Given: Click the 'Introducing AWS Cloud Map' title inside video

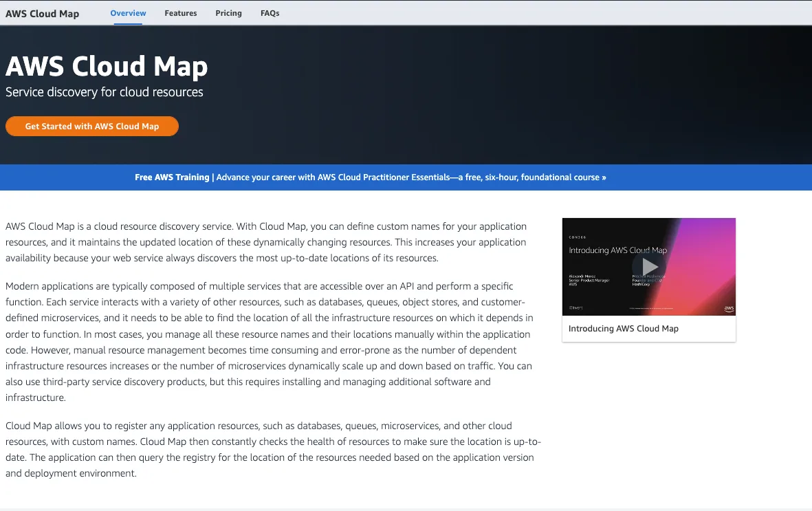Looking at the screenshot, I should pos(618,250).
